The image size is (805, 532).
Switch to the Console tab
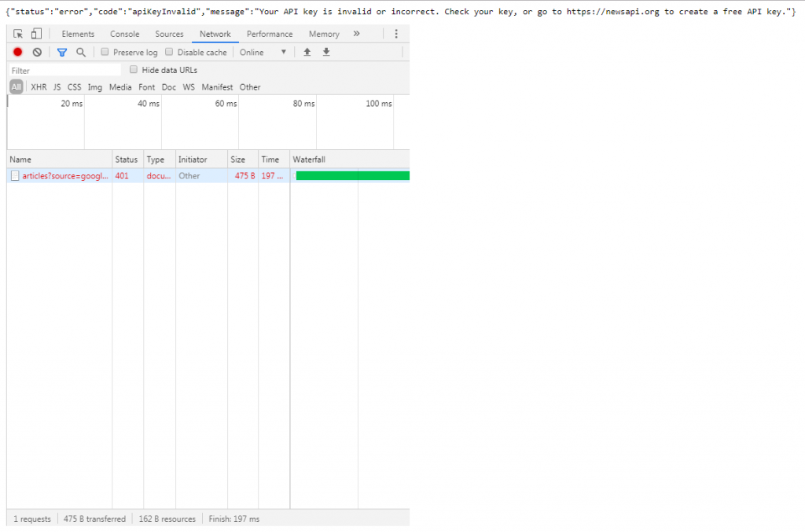point(125,34)
